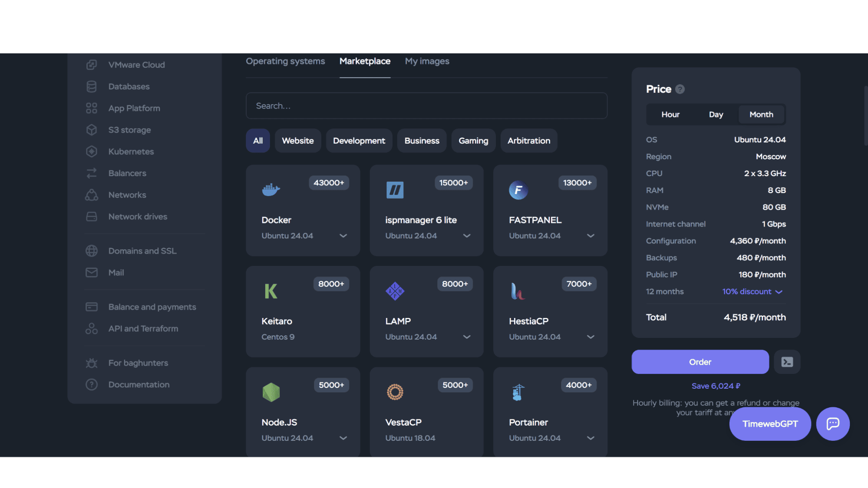Expand LAMP Ubuntu version dropdown
The height and width of the screenshot is (488, 868).
pos(467,337)
